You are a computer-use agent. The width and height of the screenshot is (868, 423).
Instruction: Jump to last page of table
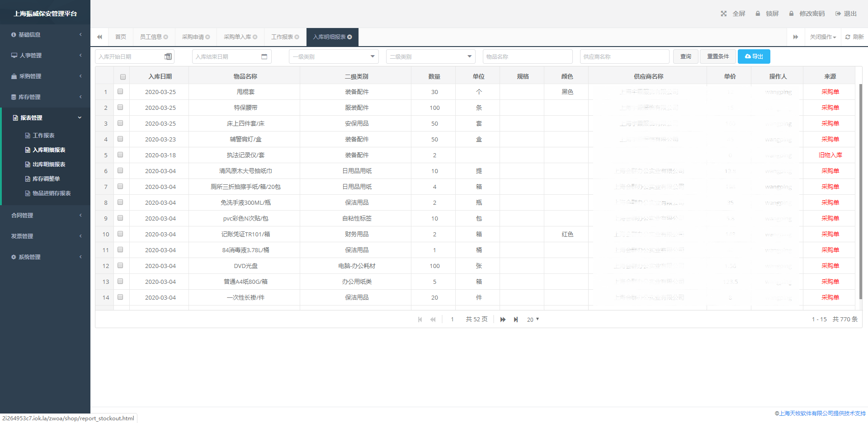pos(516,320)
